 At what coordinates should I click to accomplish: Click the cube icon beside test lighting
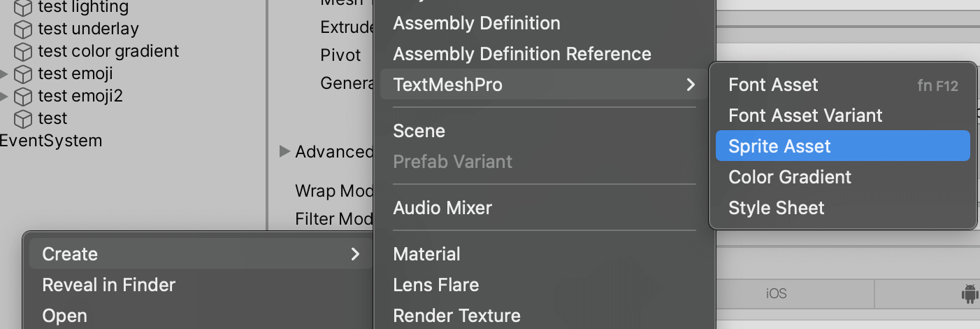(24, 8)
